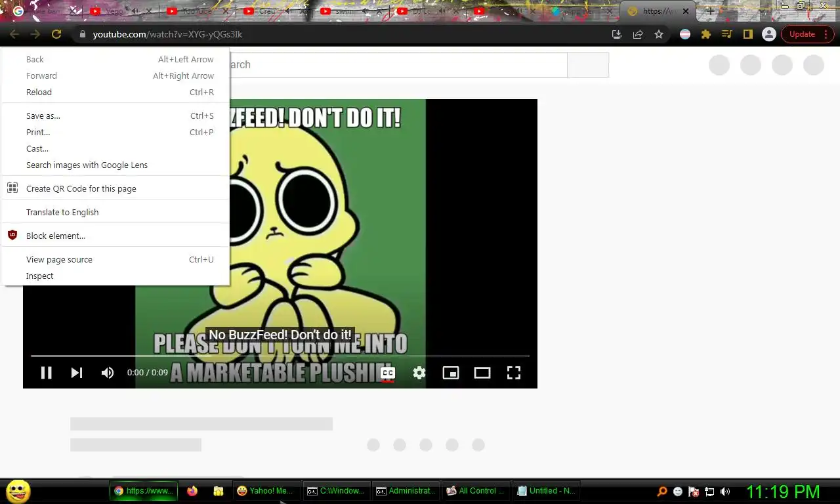
Task: Open Untitled - N... Notepad taskbar item
Action: pos(546,491)
